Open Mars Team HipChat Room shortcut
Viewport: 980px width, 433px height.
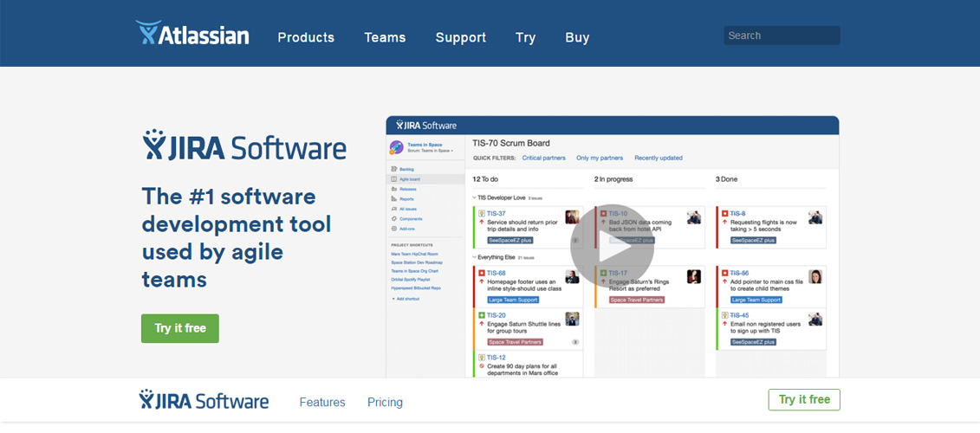pos(414,255)
